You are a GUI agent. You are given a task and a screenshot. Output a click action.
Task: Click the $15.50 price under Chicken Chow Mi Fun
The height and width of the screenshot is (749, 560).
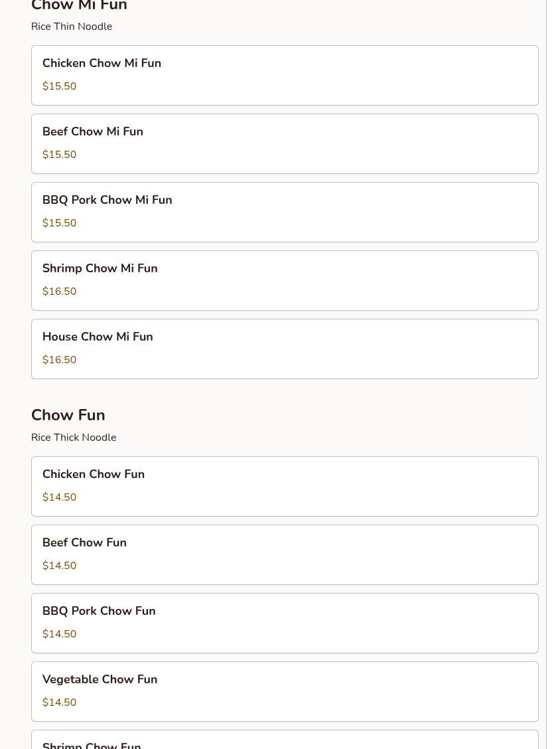tap(59, 86)
